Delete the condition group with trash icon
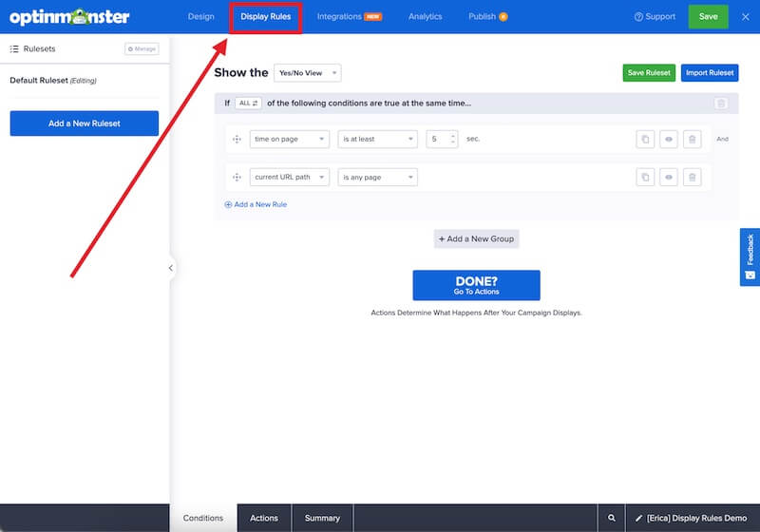 point(721,104)
